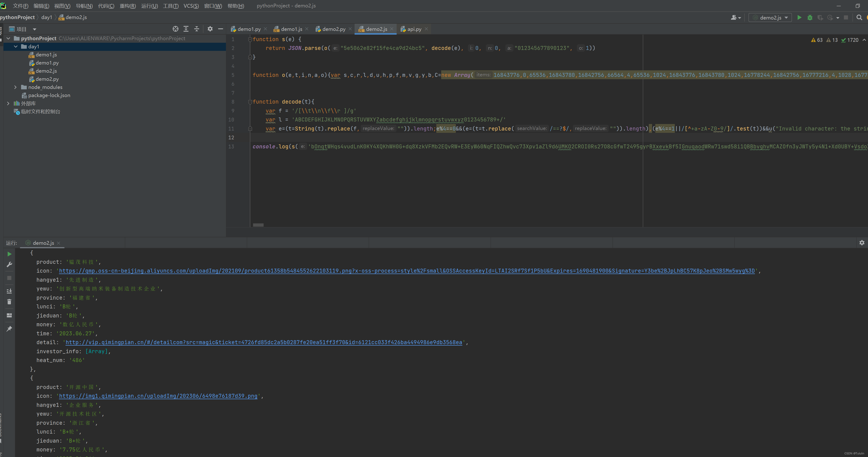
Task: Select package-lock.json in project tree
Action: click(x=49, y=95)
